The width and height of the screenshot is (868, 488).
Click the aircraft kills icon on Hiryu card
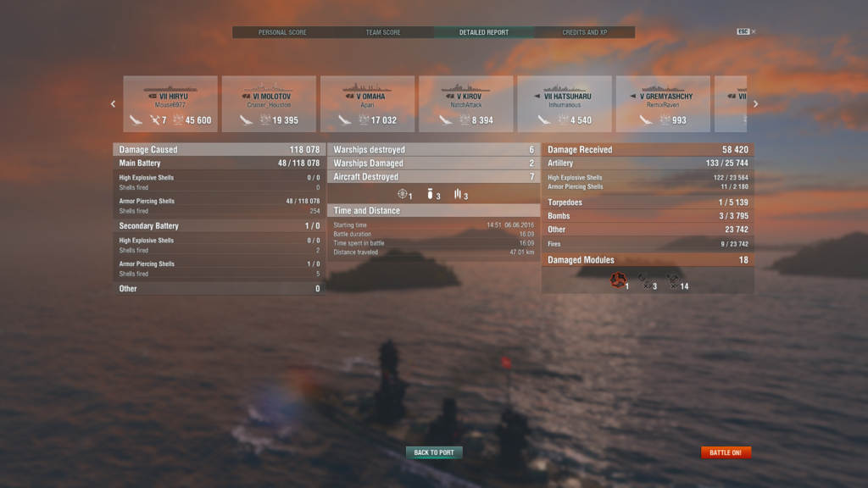tap(155, 119)
